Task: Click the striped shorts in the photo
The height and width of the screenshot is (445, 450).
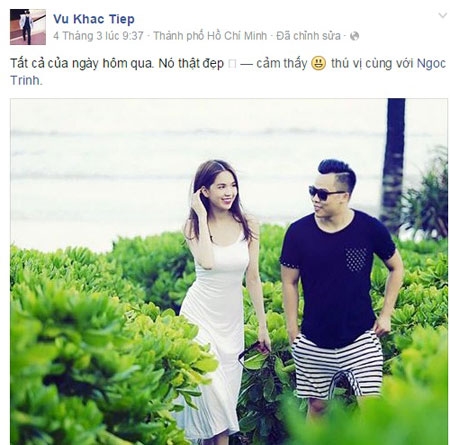Action: [x=338, y=365]
